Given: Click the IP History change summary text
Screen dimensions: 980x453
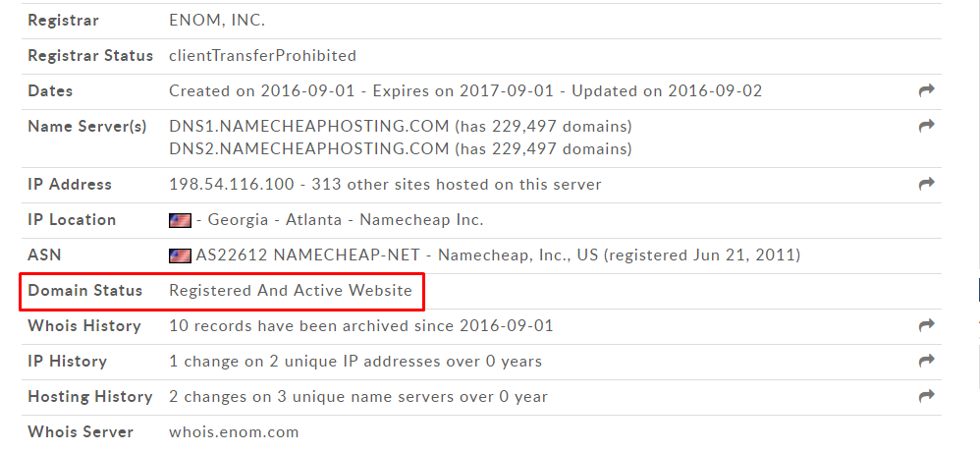Looking at the screenshot, I should click(x=355, y=362).
